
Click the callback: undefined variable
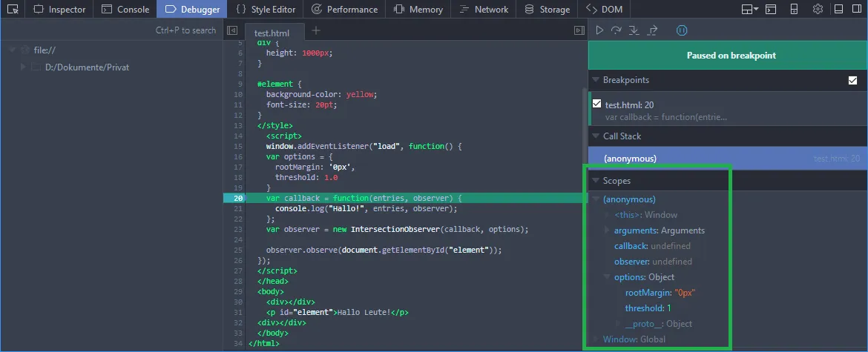point(652,246)
